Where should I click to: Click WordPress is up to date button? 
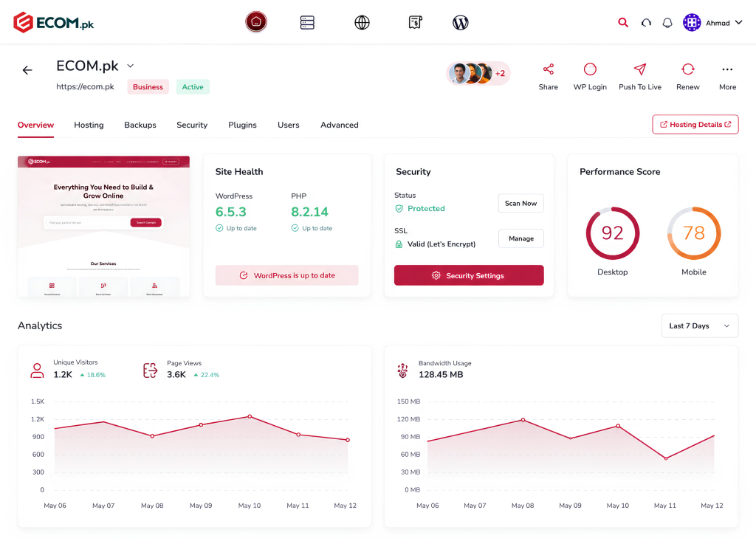[x=287, y=275]
